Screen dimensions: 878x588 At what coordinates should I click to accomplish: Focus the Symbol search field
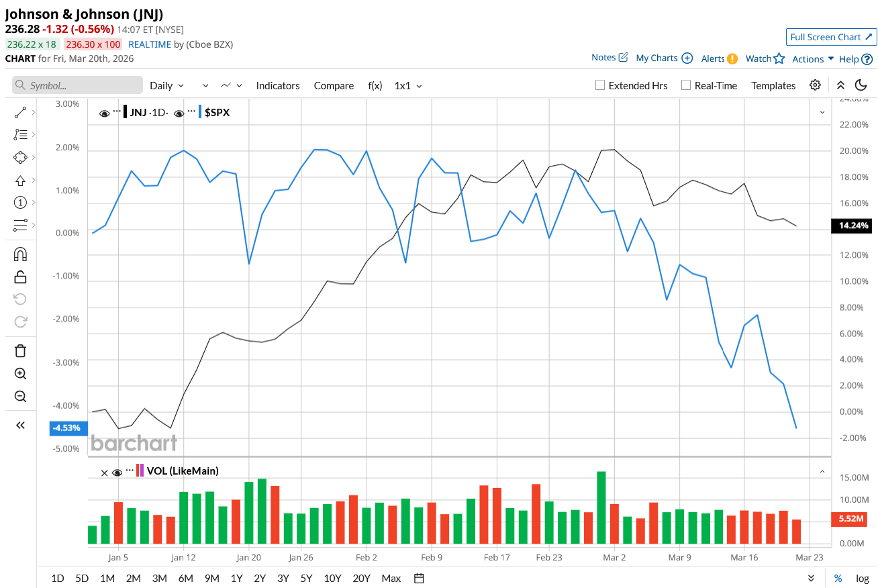click(78, 85)
